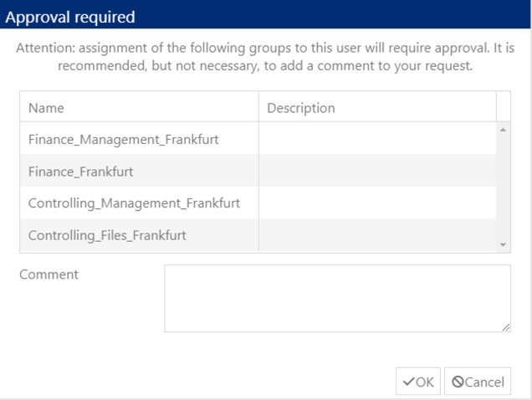The image size is (532, 400).
Task: Sort by the Description column header
Action: point(377,106)
